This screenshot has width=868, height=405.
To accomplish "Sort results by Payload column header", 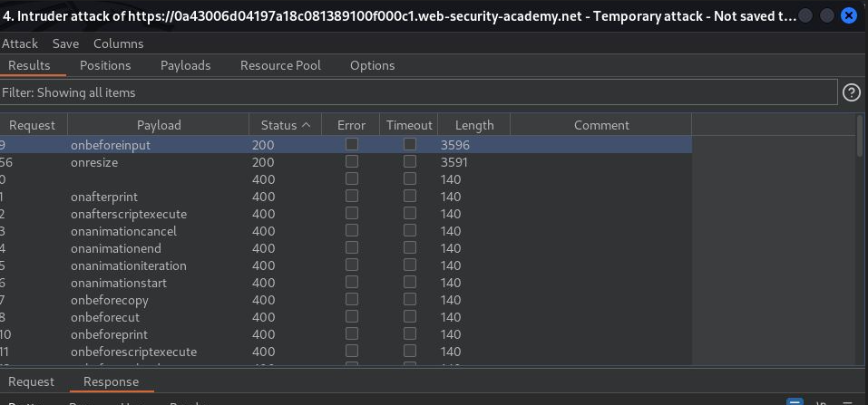I will pos(159,125).
